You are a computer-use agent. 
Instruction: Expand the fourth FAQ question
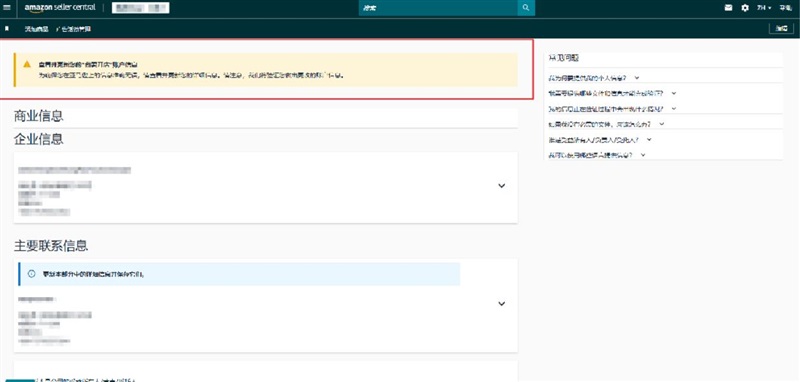pos(607,124)
